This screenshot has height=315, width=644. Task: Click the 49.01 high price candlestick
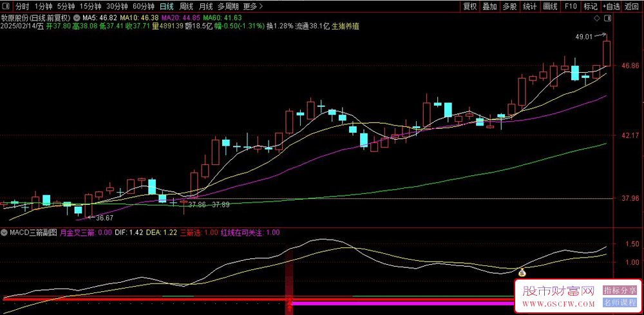click(607, 53)
